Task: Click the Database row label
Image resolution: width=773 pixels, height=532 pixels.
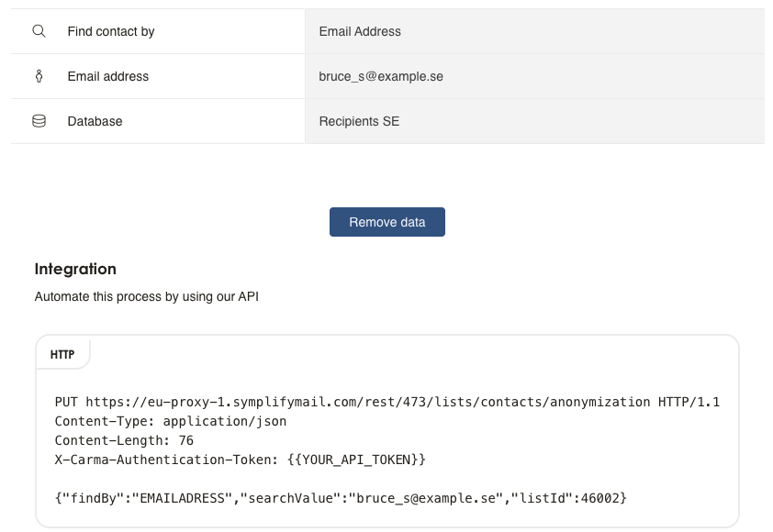Action: click(x=95, y=121)
